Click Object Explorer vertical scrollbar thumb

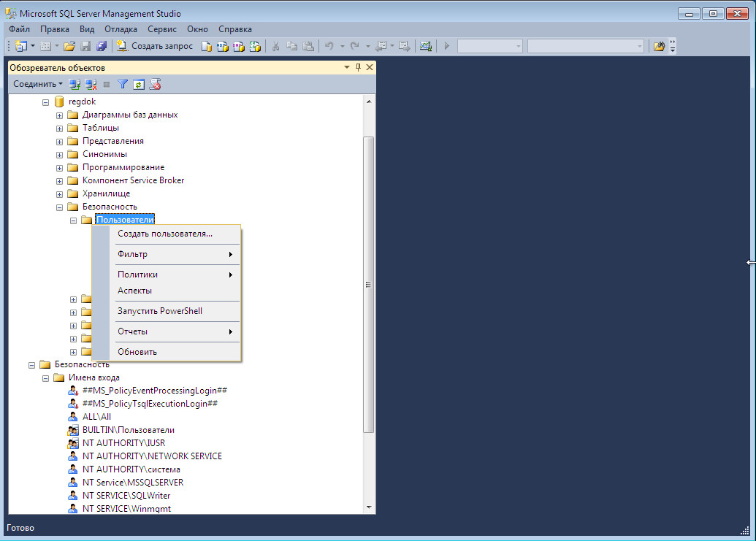369,284
